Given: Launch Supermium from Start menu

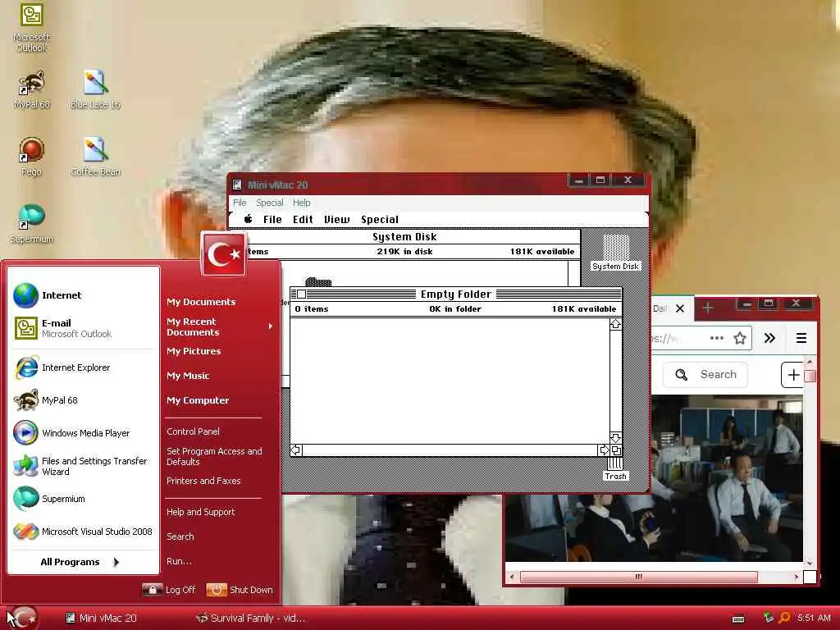Looking at the screenshot, I should [x=84, y=499].
